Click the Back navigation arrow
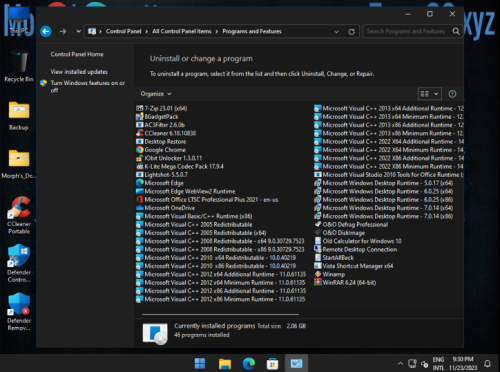This screenshot has height=372, width=500. pos(46,31)
